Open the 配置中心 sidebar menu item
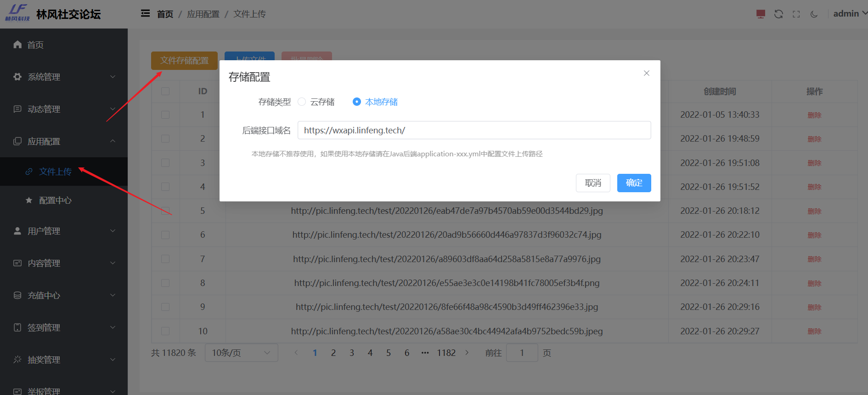 click(64, 200)
